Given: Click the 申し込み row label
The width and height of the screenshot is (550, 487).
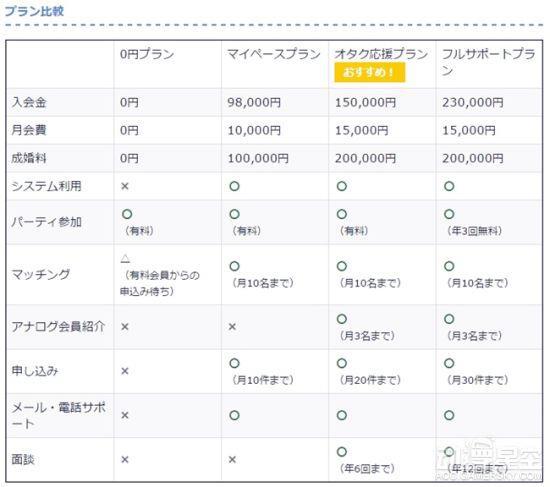Looking at the screenshot, I should point(35,371).
